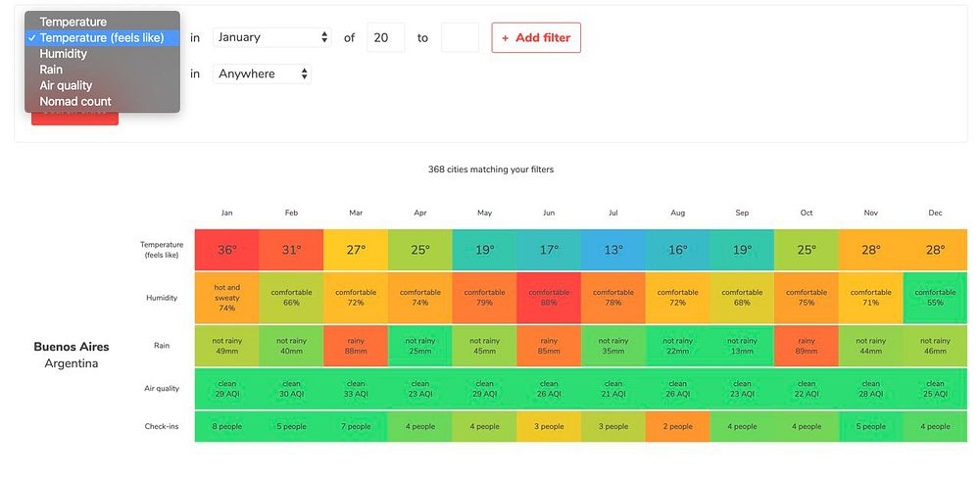Viewport: 980px width, 477px height.
Task: Click the Rain row label
Action: (162, 346)
